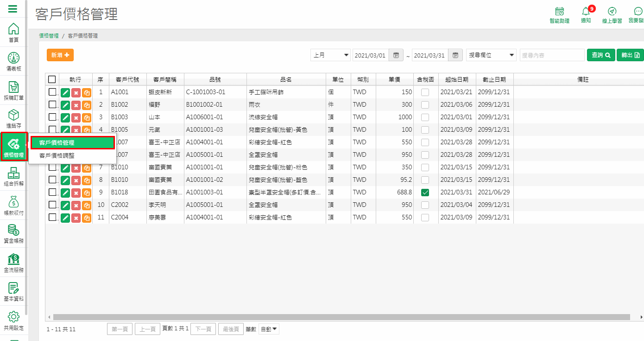This screenshot has width=644, height=341.
Task: Copy the C2004 廖美雲 row
Action: pos(87,218)
